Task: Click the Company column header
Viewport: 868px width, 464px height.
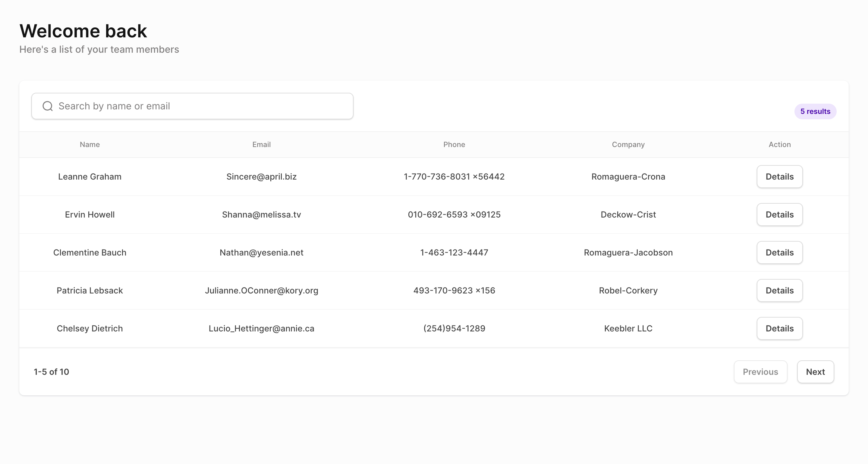Action: tap(628, 145)
